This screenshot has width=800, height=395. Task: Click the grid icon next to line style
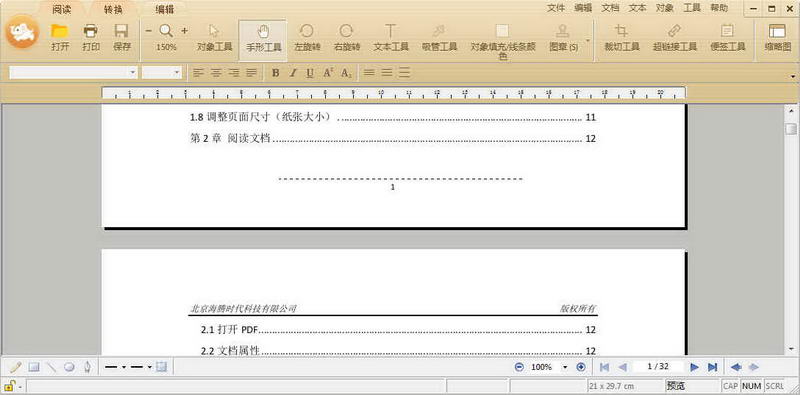161,366
